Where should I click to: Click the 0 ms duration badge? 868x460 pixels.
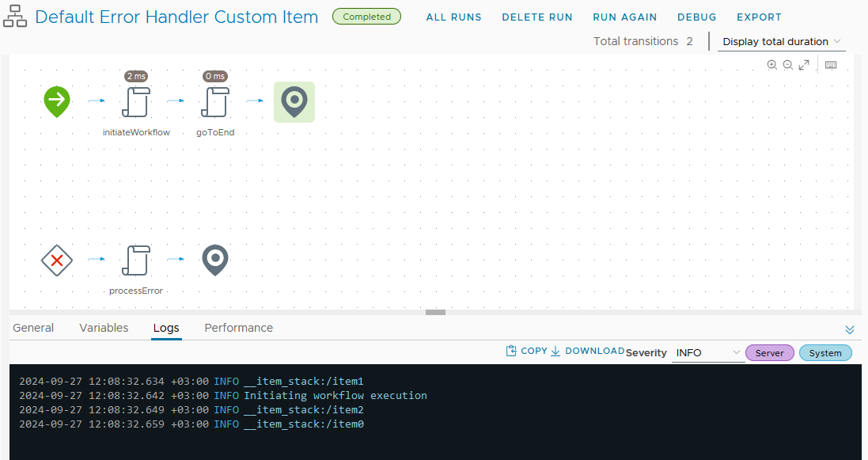pos(214,76)
